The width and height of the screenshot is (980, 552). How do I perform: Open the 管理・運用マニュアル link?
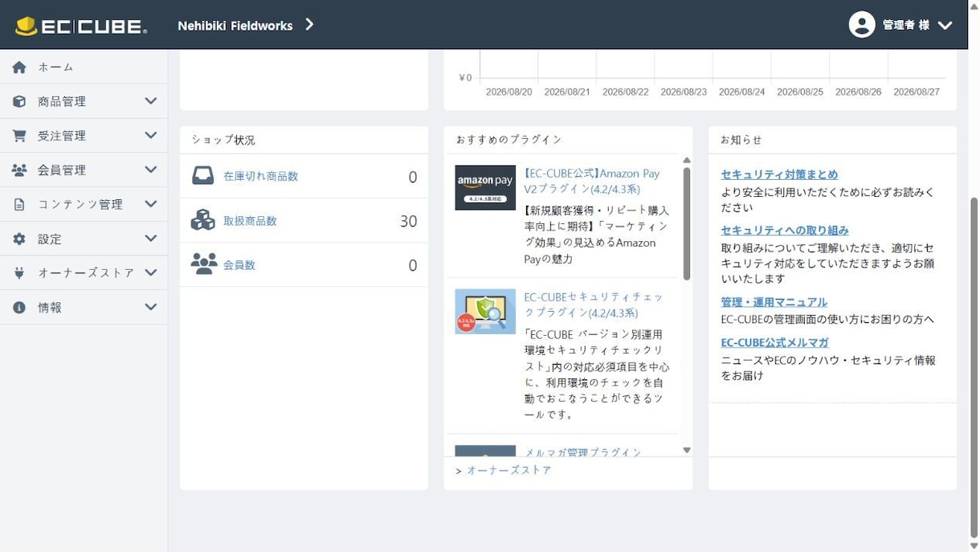pos(774,302)
